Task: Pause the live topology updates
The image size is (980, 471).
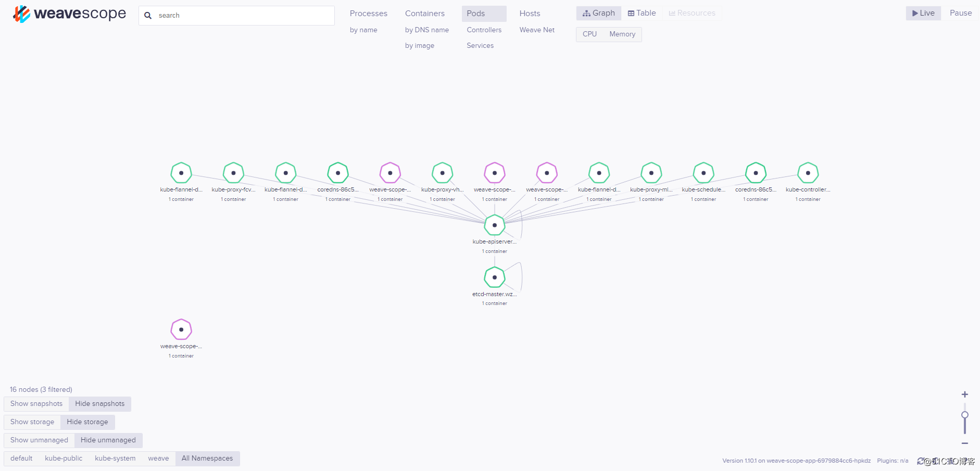Action: click(961, 13)
